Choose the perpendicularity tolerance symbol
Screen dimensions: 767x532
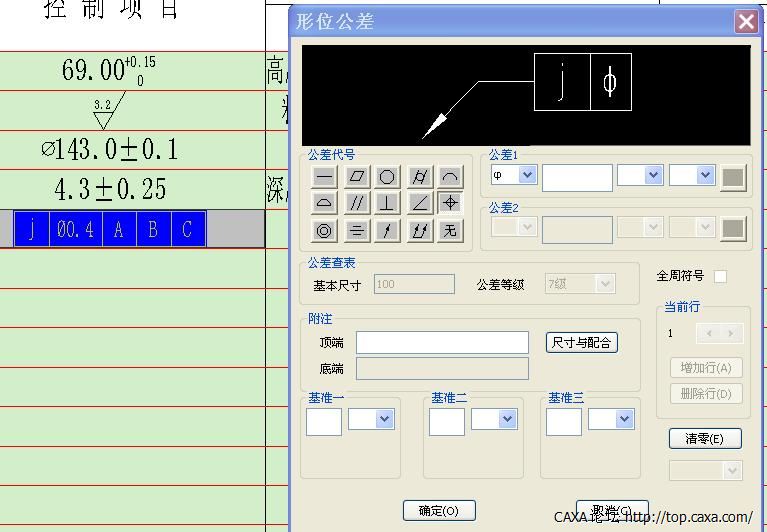(x=387, y=203)
